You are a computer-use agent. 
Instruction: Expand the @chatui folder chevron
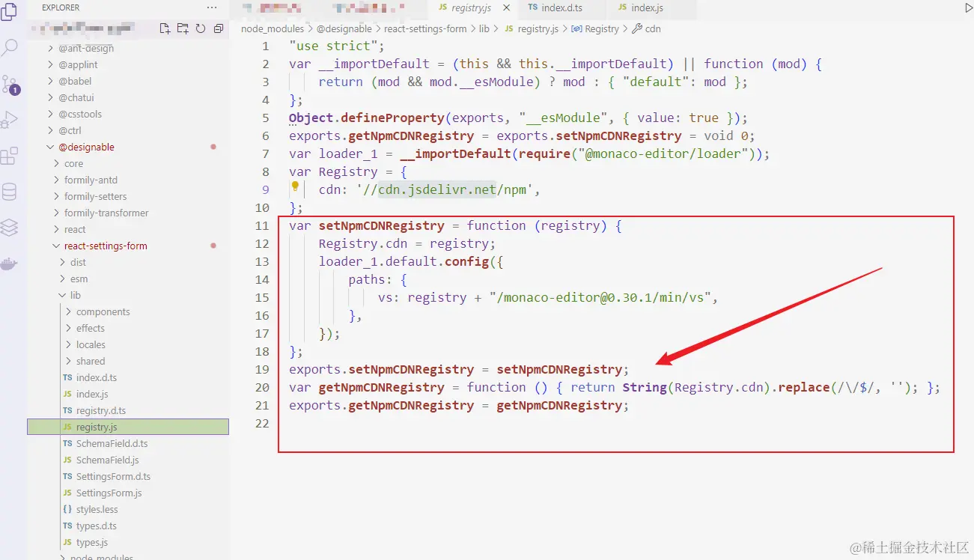click(51, 97)
